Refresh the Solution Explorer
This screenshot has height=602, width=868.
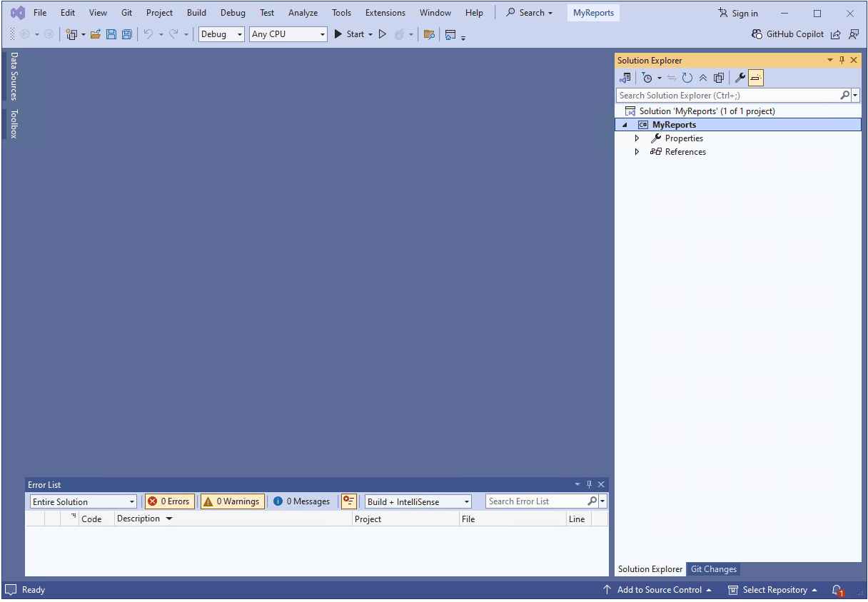coord(687,77)
